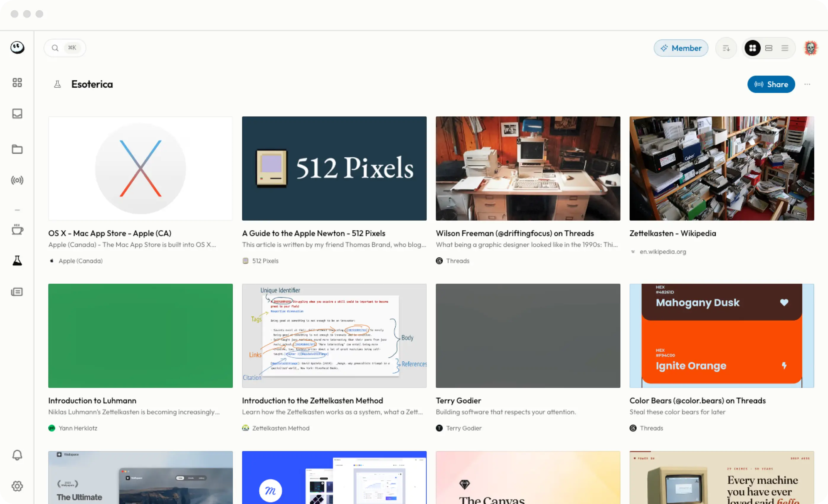Click the Member button
Image resolution: width=828 pixels, height=504 pixels.
[681, 48]
